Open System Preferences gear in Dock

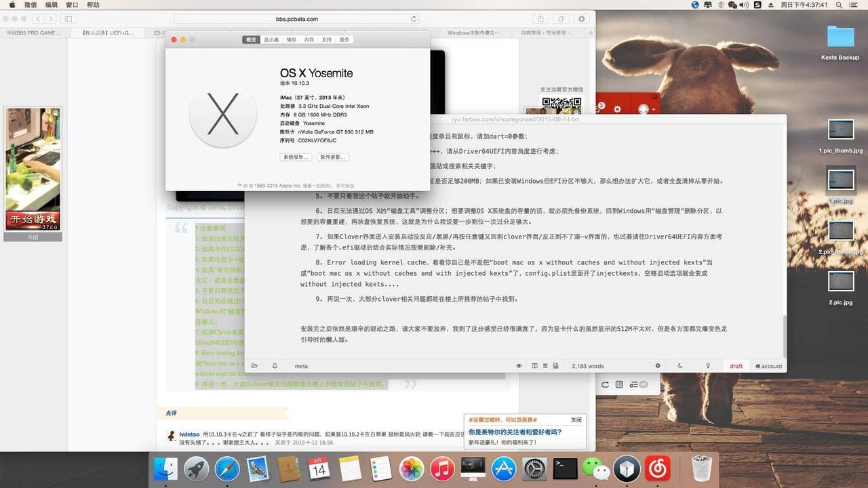pos(534,468)
